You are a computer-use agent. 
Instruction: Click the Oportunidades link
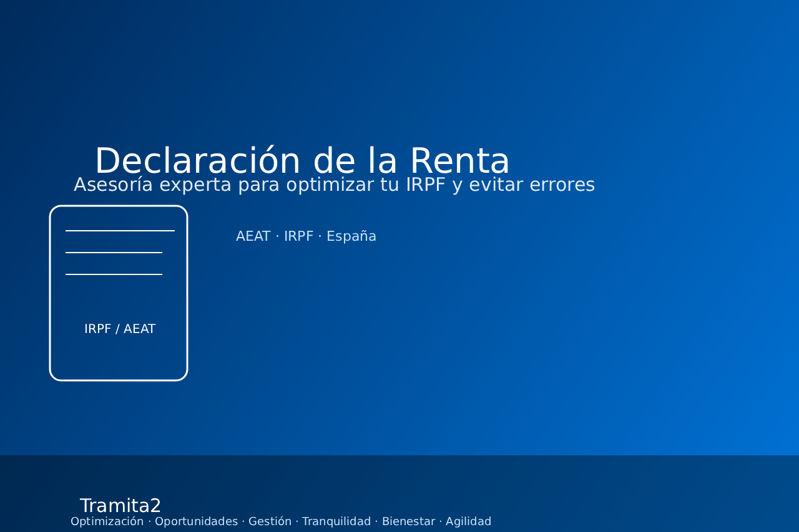196,521
